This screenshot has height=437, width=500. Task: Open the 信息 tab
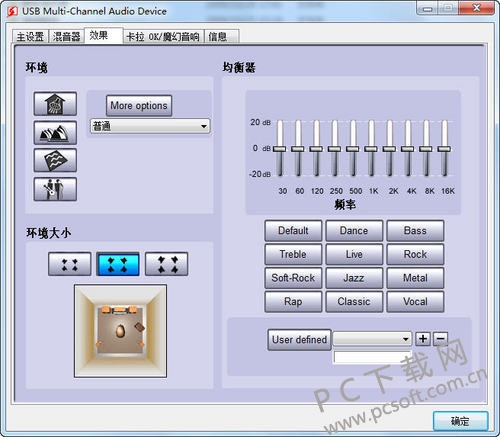pyautogui.click(x=222, y=37)
